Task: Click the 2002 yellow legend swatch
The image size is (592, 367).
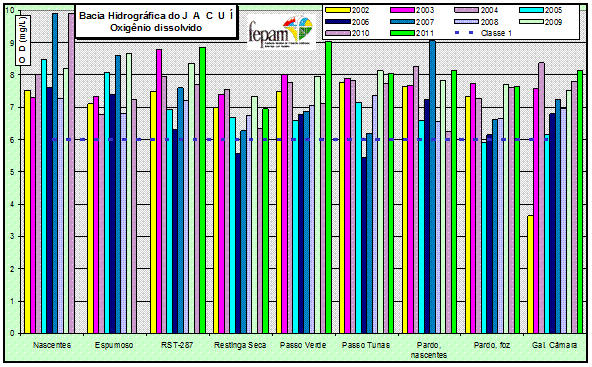Action: pyautogui.click(x=338, y=10)
